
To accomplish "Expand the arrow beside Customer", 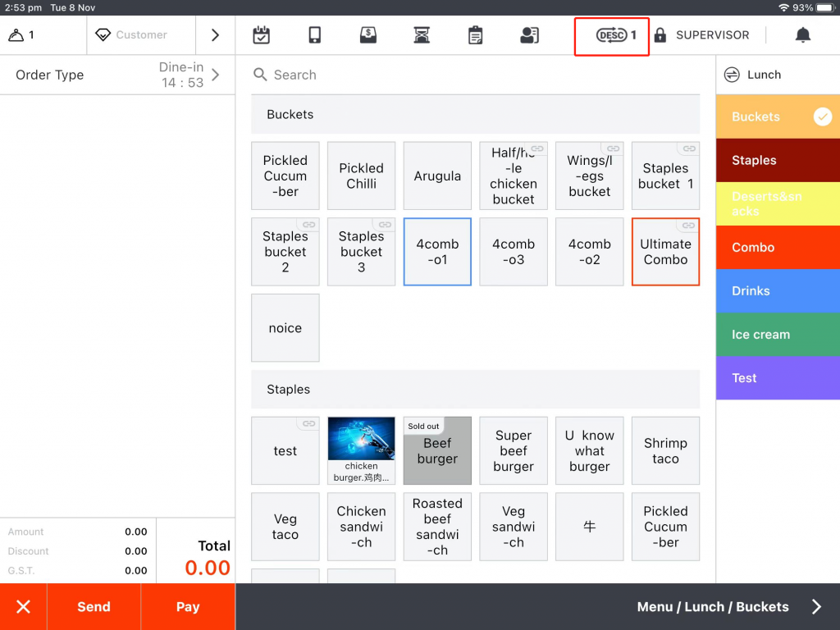I will (215, 35).
